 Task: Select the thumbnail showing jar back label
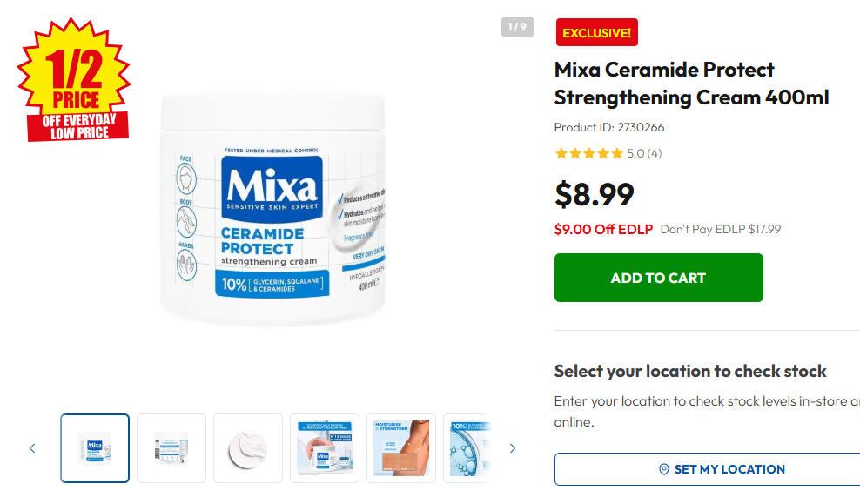[171, 448]
